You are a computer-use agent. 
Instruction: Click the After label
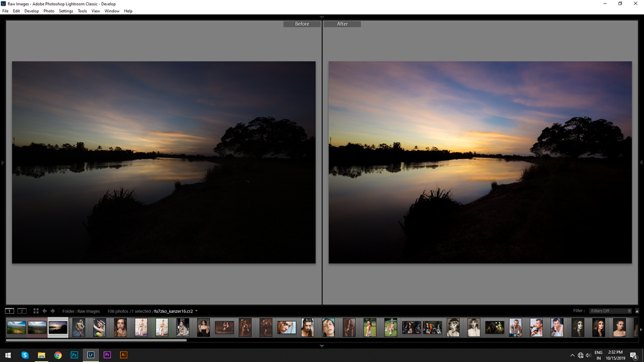coord(342,24)
